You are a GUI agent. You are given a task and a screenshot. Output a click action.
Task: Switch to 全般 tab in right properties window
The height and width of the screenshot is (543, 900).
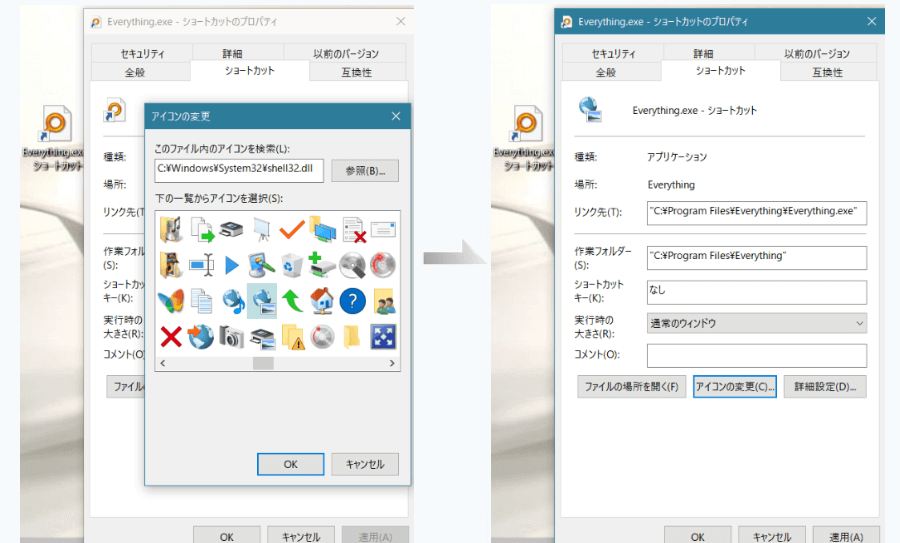coord(606,72)
